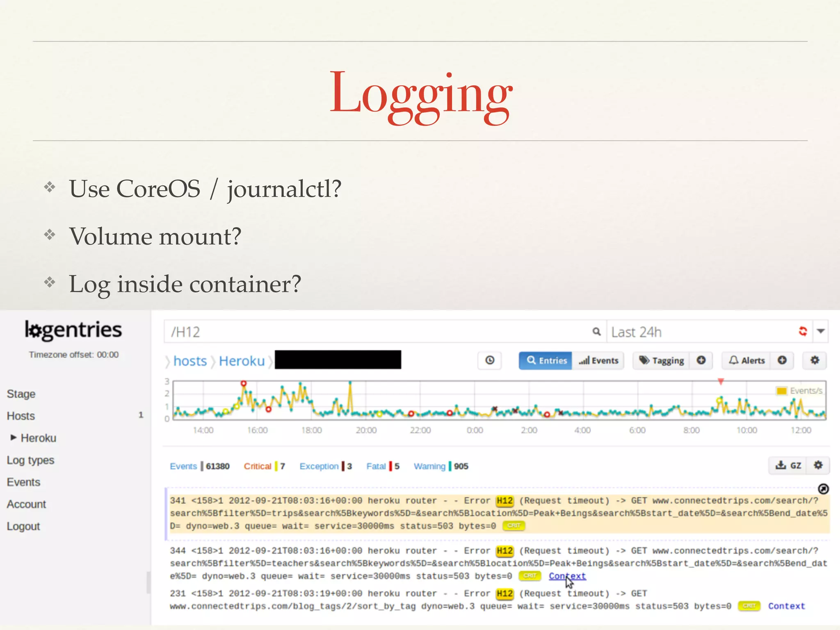840x630 pixels.
Task: Click the Logentries logo
Action: (x=73, y=330)
